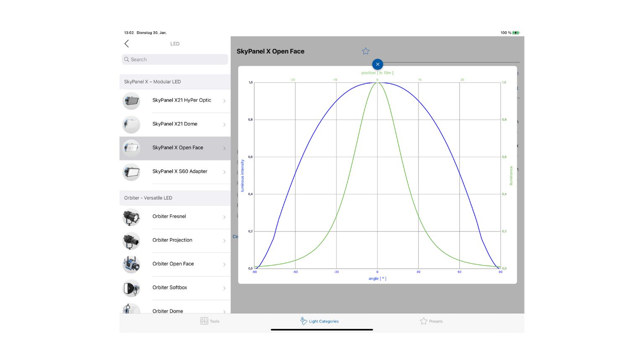
Task: Open Orbiter Softbox entry
Action: tap(175, 288)
